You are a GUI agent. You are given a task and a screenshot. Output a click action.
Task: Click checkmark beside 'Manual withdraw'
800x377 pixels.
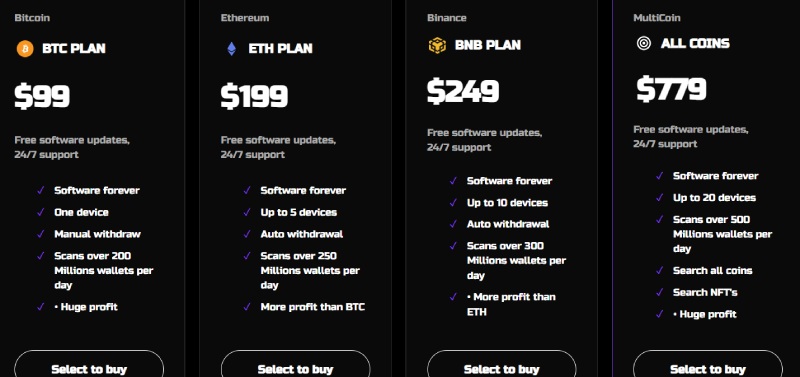[41, 234]
